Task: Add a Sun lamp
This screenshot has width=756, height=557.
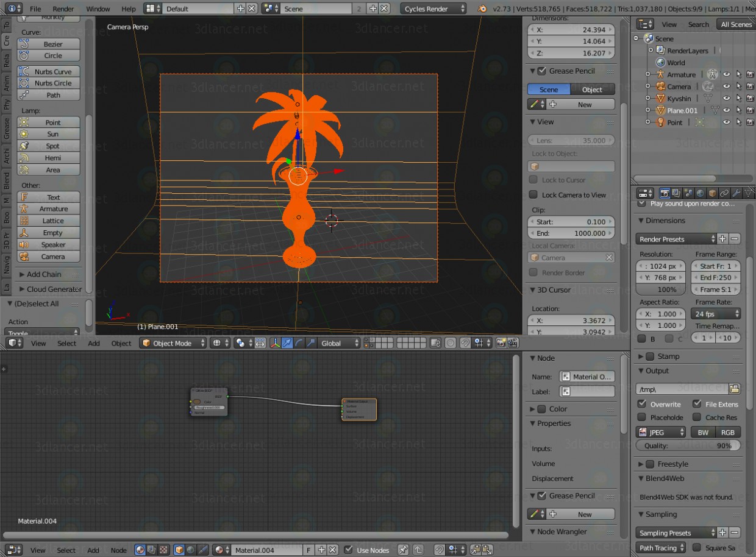Action: 49,134
